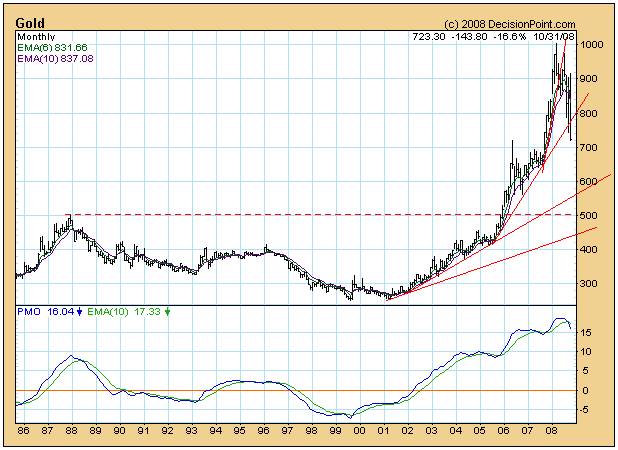Viewport: 618px width, 450px height.
Task: Click the blue down arrow beside PMO 16.04
Action: click(79, 313)
